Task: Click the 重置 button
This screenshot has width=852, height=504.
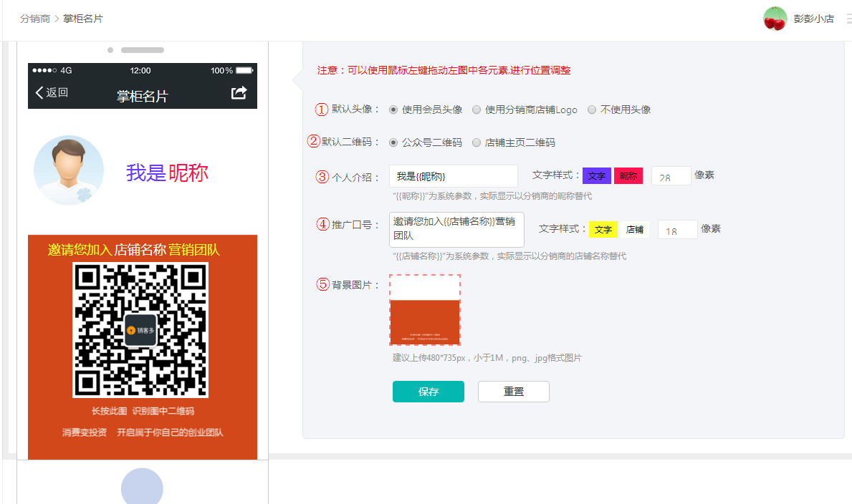Action: tap(514, 392)
